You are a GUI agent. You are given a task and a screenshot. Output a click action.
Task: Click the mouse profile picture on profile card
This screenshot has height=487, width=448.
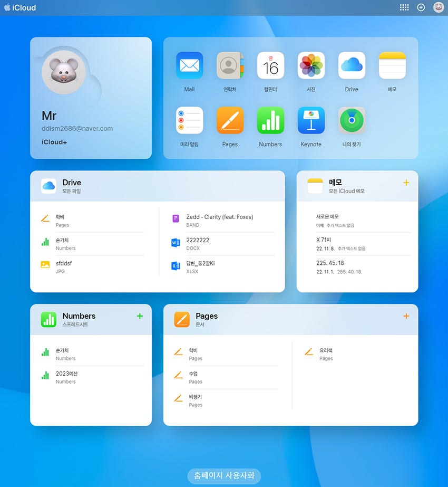point(64,72)
